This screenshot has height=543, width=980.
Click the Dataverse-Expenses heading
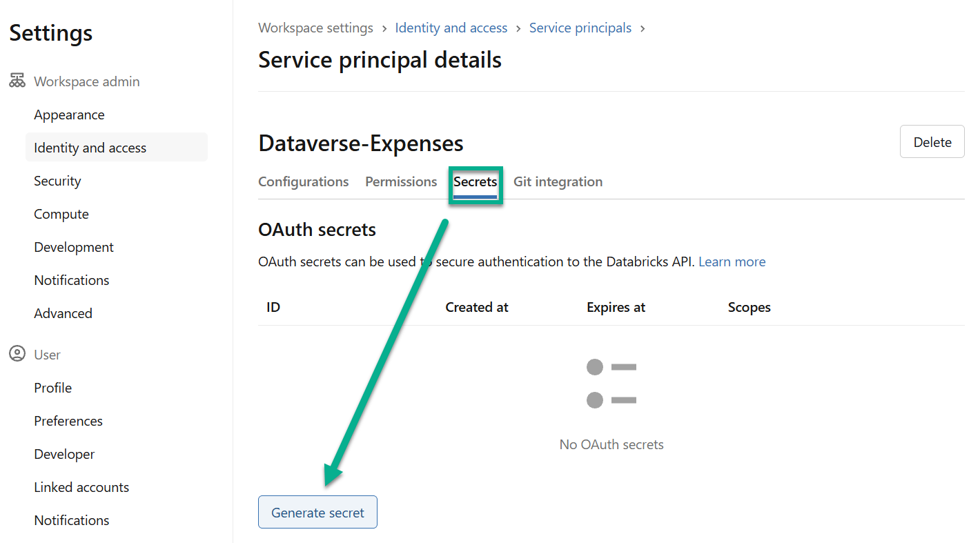point(361,144)
